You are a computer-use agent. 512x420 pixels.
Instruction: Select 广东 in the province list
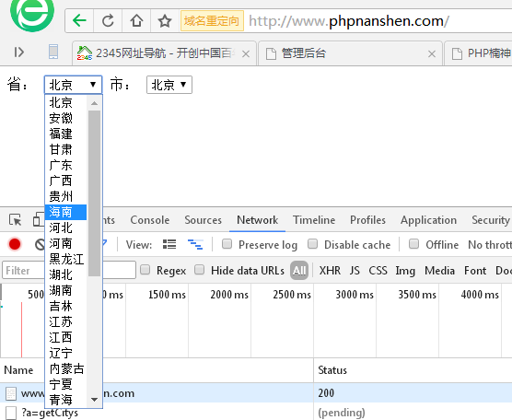(x=66, y=165)
